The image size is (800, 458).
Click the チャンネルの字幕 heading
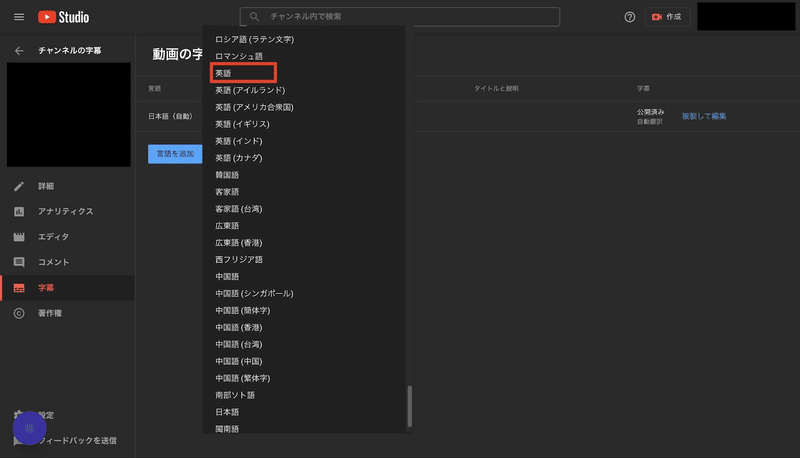69,50
